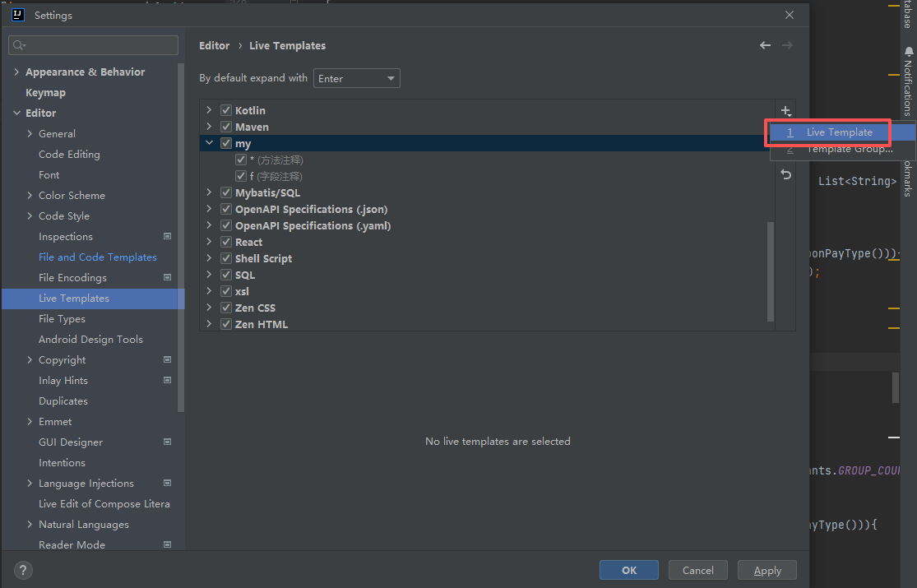Select the Zen CSS template group
This screenshot has height=588, width=917.
(x=255, y=308)
